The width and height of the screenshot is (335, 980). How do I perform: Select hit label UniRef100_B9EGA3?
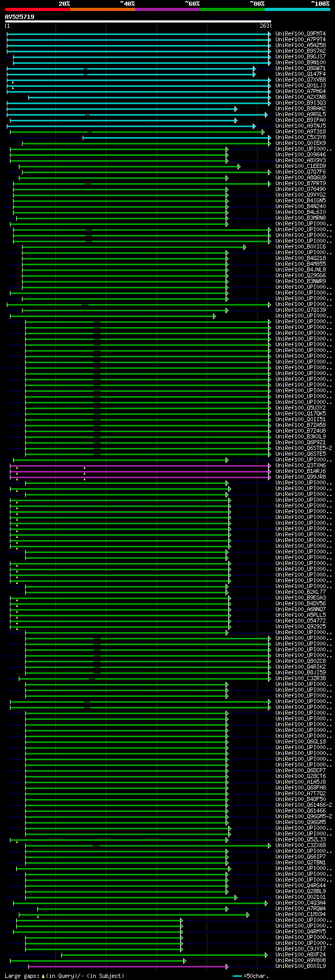tap(300, 598)
